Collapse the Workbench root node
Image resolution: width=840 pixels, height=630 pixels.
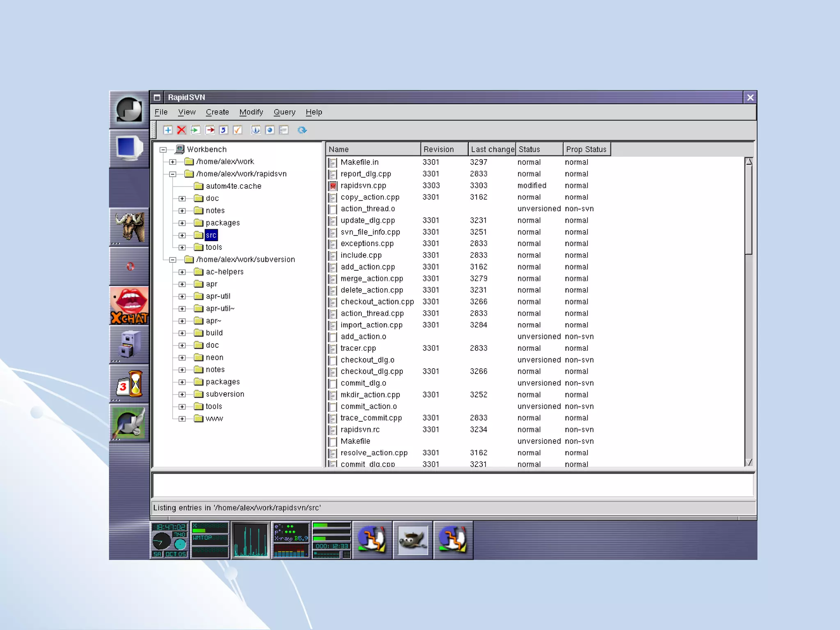pos(163,150)
